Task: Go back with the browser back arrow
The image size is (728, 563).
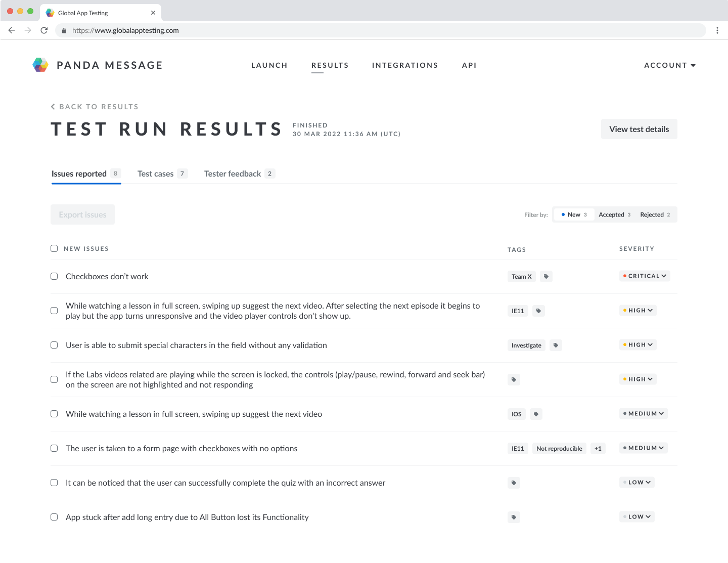Action: [12, 30]
